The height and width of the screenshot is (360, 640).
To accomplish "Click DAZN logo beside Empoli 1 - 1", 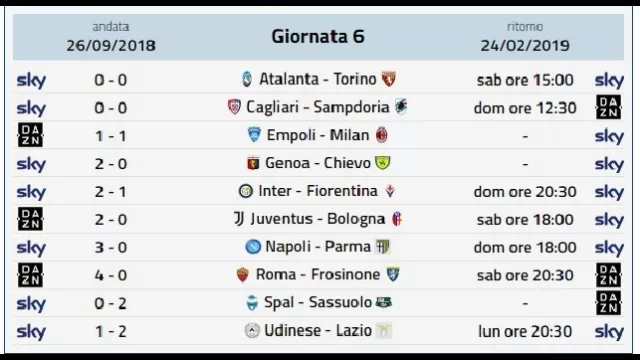I will click(x=31, y=135).
